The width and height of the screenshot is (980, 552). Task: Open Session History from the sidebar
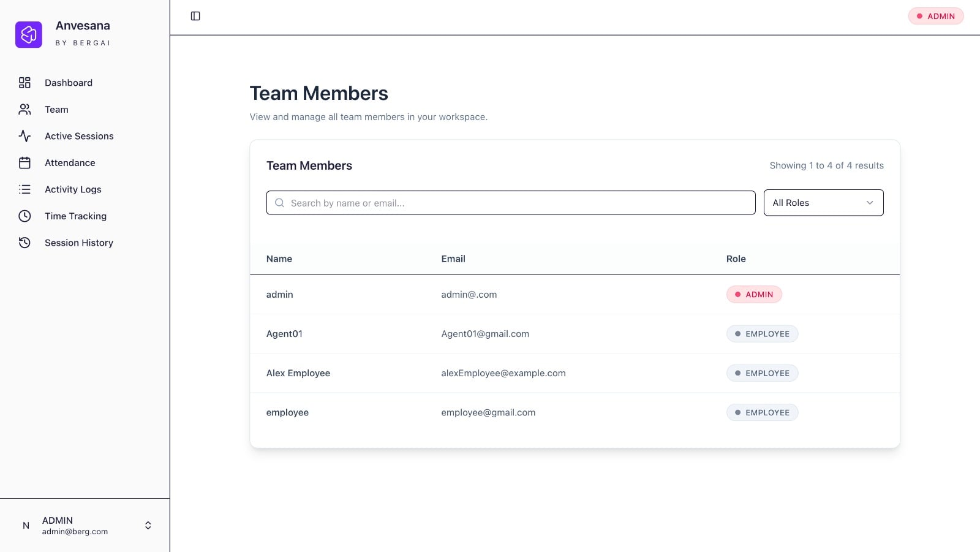[78, 243]
